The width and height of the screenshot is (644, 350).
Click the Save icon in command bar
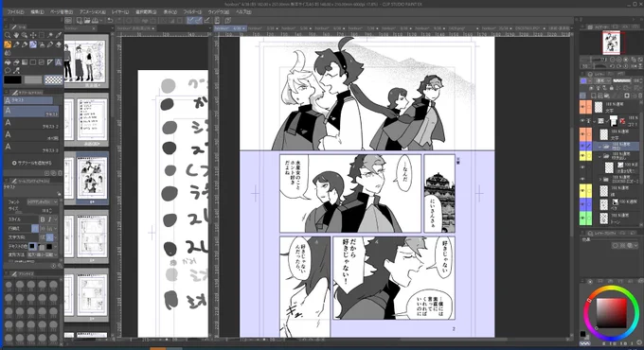point(95,20)
